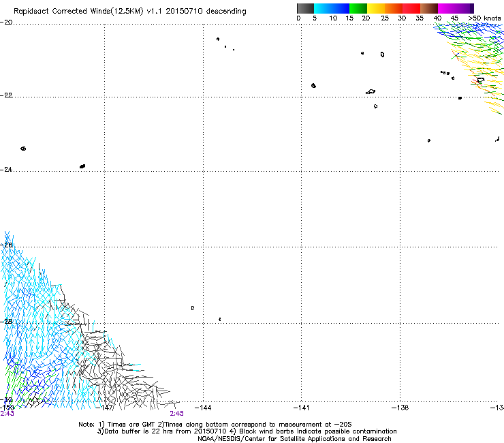
Task: Click the orange 25-30 knots legend segment
Action: point(394,8)
